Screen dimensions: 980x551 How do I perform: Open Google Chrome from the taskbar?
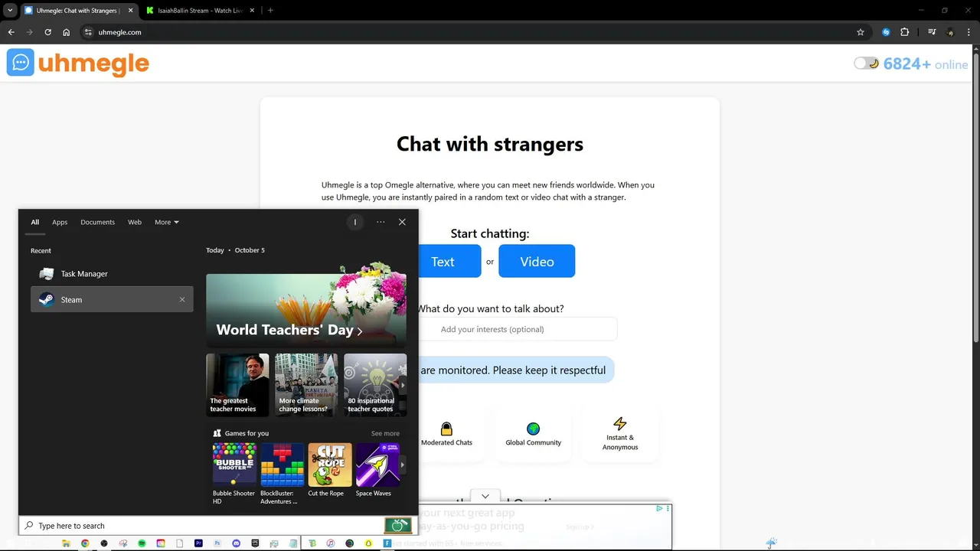click(85, 543)
